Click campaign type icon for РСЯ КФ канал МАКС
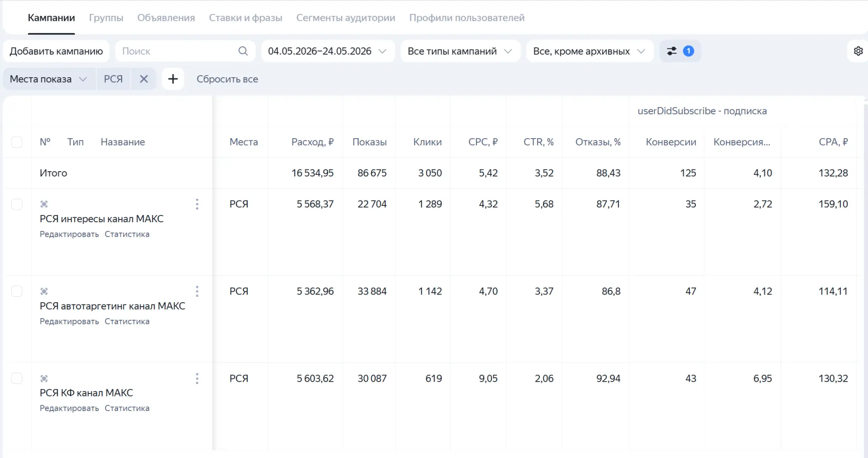The width and height of the screenshot is (868, 458). point(44,379)
